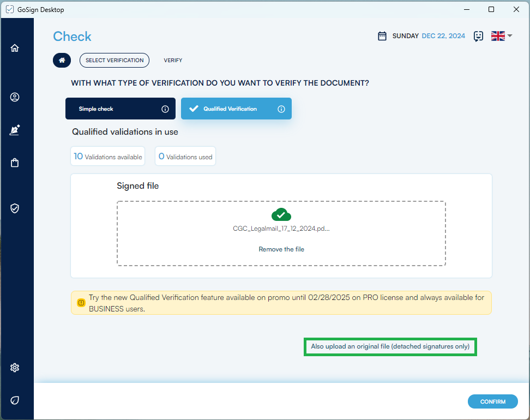Click the home breadcrumb button

click(62, 60)
